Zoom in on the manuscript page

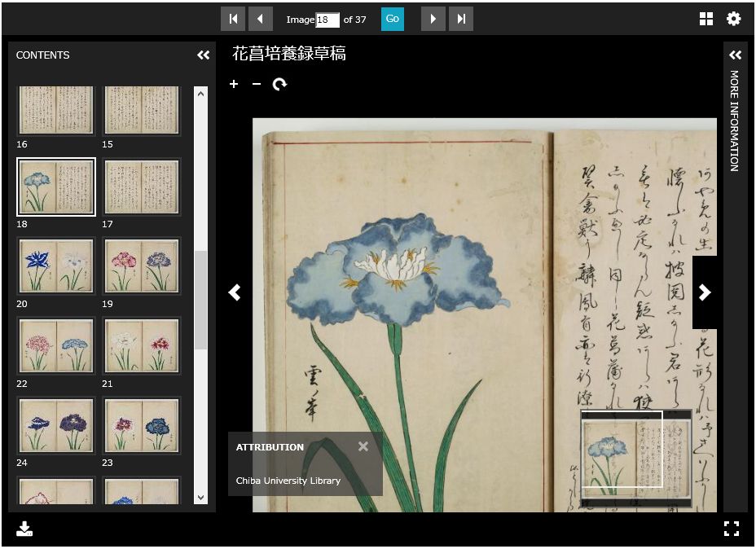click(x=234, y=84)
